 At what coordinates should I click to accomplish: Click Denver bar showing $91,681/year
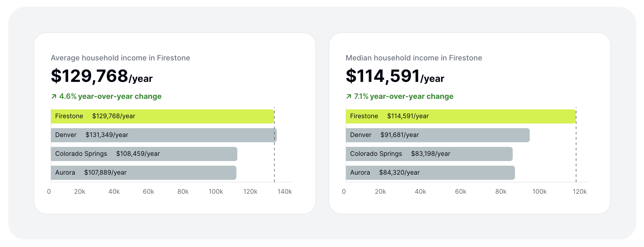click(438, 135)
